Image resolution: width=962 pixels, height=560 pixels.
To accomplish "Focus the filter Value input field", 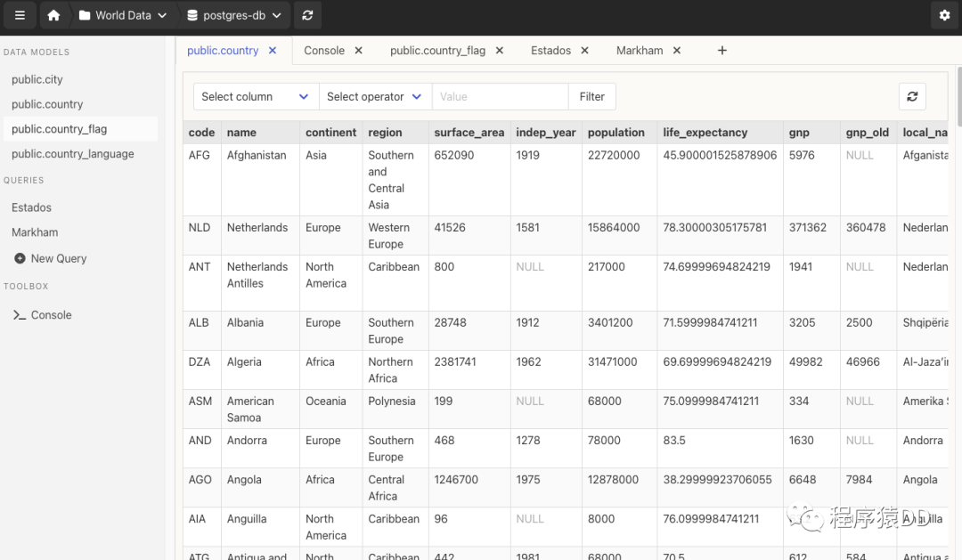I will [500, 96].
